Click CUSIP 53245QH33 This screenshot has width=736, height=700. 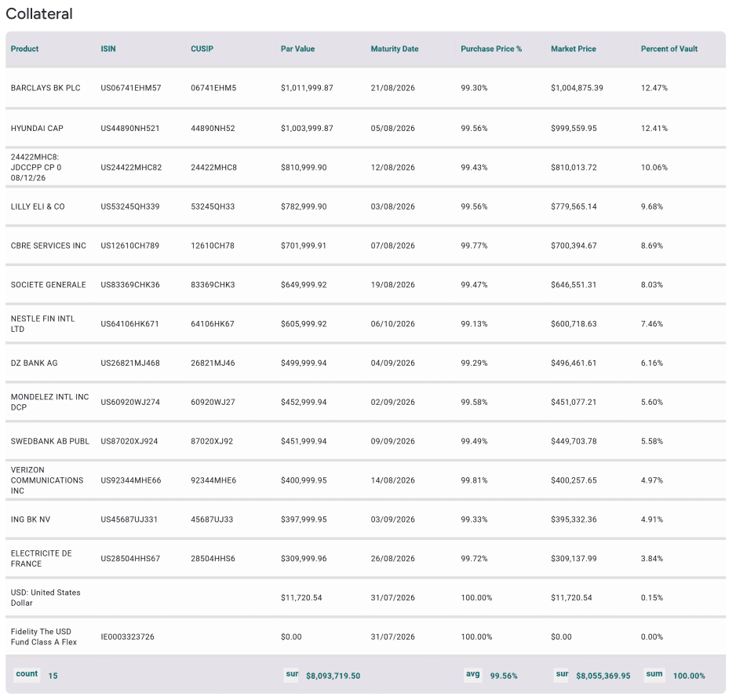(x=213, y=206)
